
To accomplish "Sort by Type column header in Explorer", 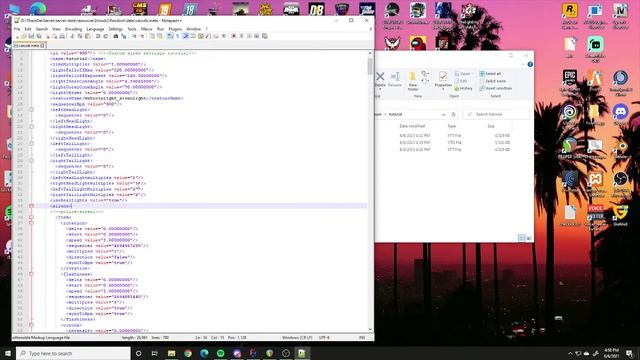I will [x=452, y=127].
